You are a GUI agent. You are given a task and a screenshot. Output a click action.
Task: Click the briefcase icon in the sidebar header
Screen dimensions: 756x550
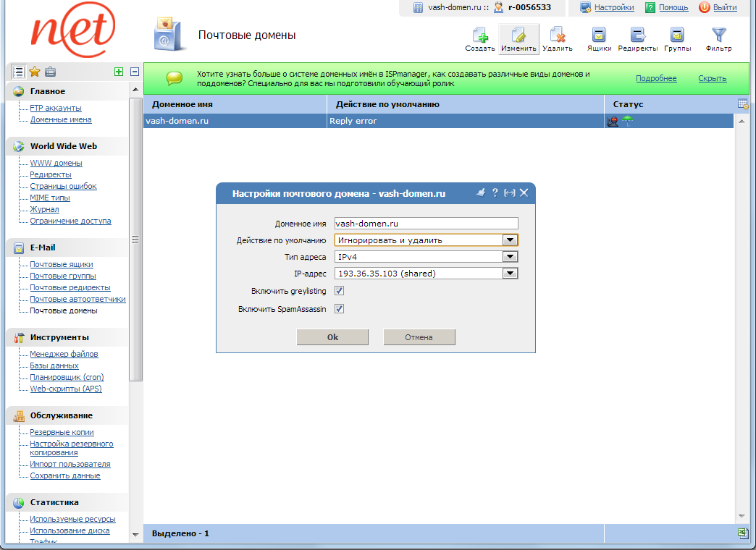coord(49,71)
